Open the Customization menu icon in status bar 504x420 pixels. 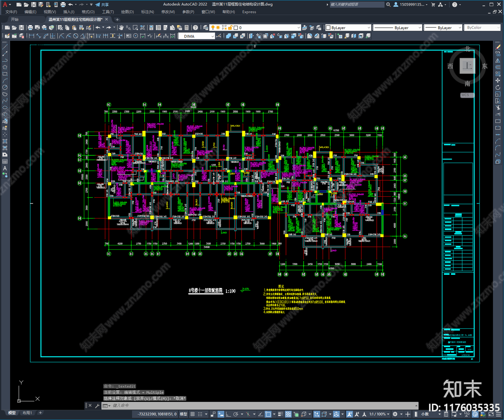tap(499, 414)
